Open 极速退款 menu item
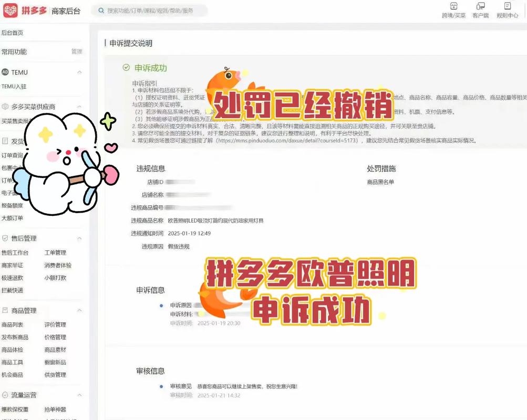 pyautogui.click(x=12, y=278)
